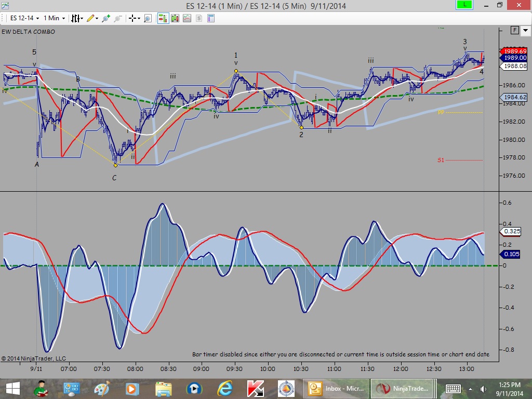Click the 0.325 indicator value marker
The image size is (532, 399).
pyautogui.click(x=511, y=231)
